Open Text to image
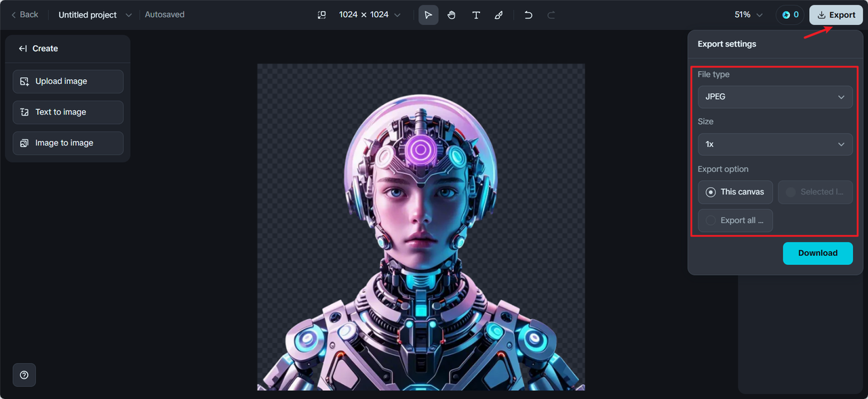This screenshot has height=399, width=868. click(x=68, y=112)
